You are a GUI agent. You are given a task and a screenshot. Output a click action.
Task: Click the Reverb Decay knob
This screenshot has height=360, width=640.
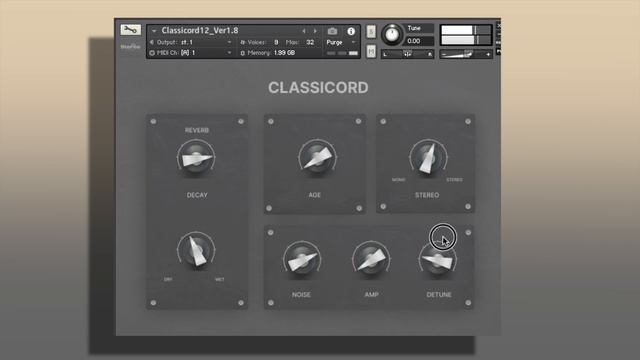coord(196,158)
